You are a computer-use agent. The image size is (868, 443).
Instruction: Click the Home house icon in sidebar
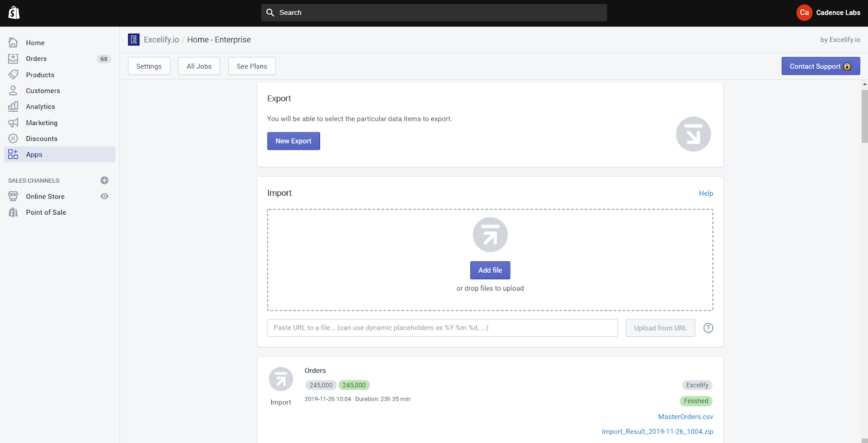coord(13,42)
